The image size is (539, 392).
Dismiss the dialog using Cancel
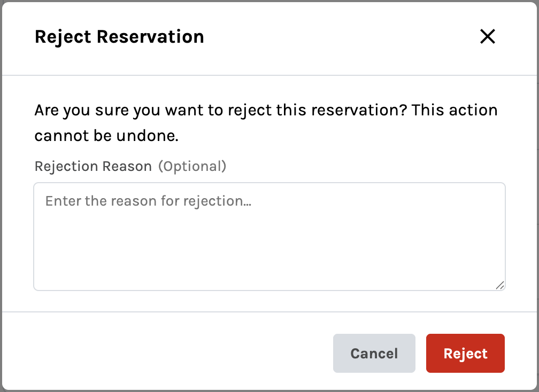(374, 354)
